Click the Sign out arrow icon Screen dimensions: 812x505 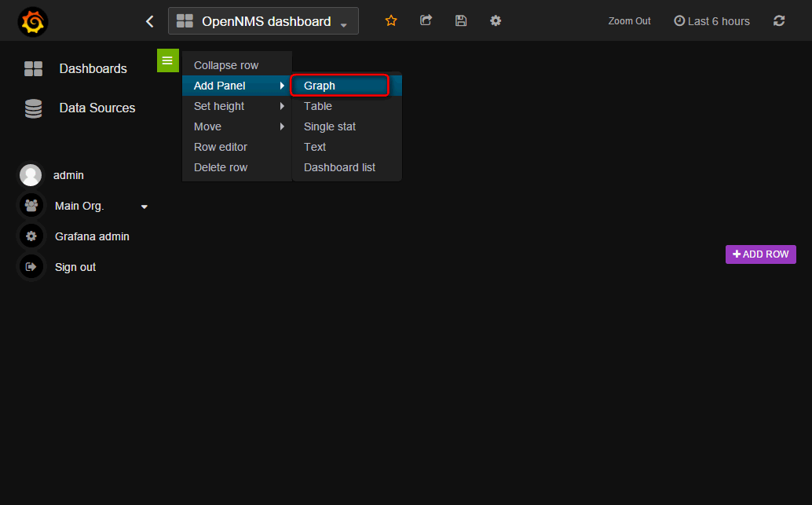coord(31,267)
